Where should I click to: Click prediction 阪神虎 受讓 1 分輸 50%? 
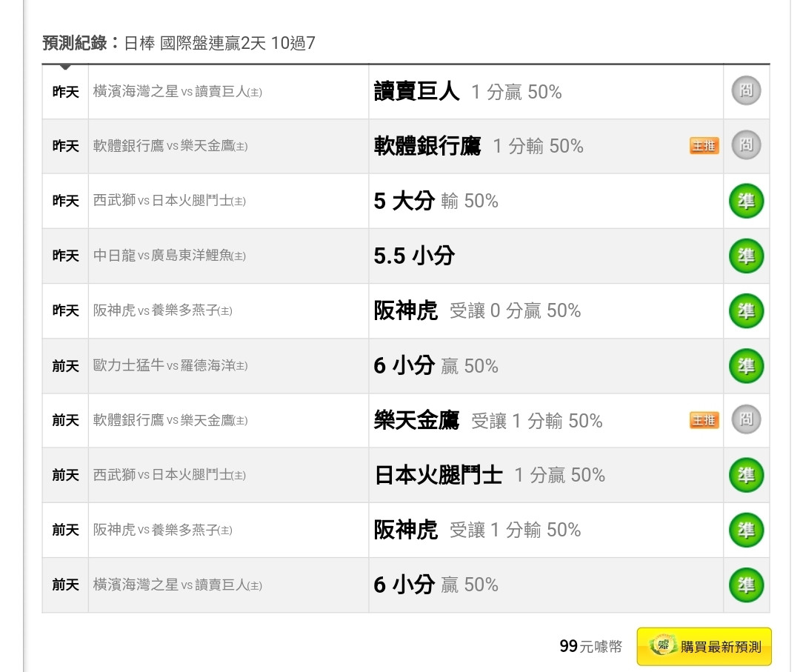477,530
